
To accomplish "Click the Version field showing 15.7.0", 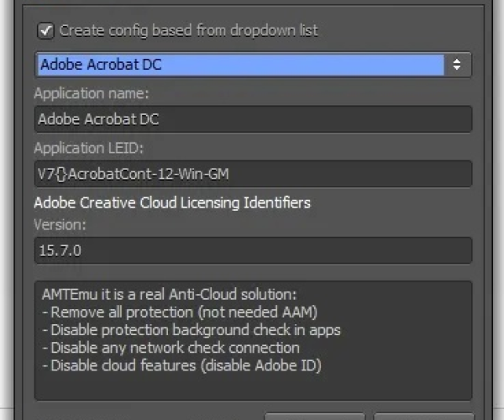I will tap(252, 249).
